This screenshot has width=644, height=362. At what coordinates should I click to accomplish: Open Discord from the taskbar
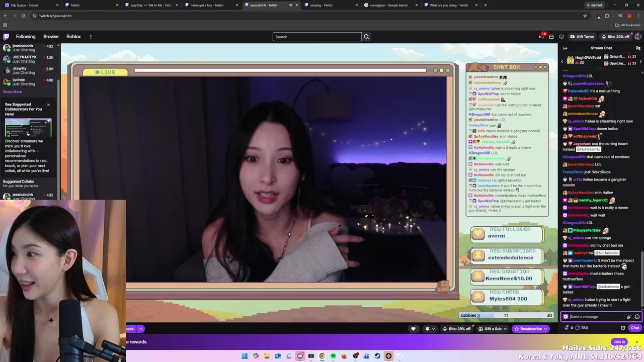click(x=300, y=356)
